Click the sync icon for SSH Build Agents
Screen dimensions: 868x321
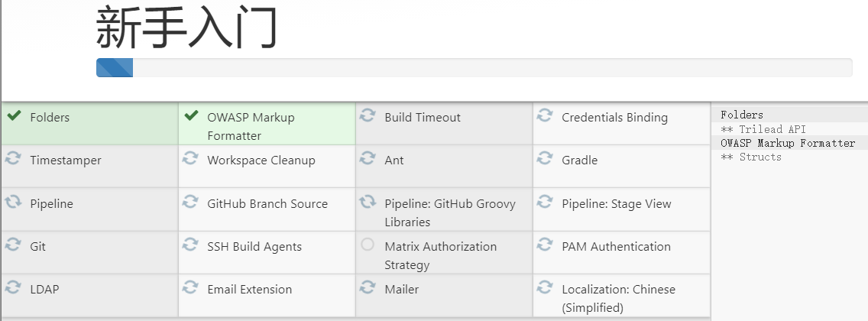coord(190,245)
